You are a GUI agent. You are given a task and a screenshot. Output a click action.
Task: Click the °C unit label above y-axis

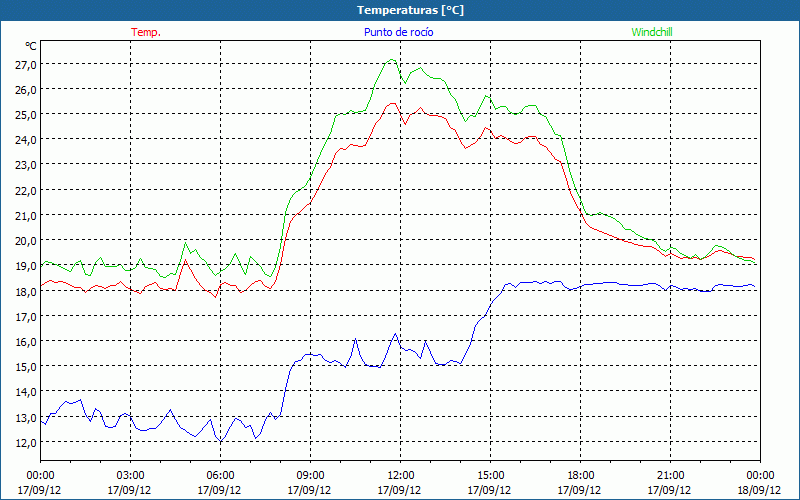pos(31,46)
